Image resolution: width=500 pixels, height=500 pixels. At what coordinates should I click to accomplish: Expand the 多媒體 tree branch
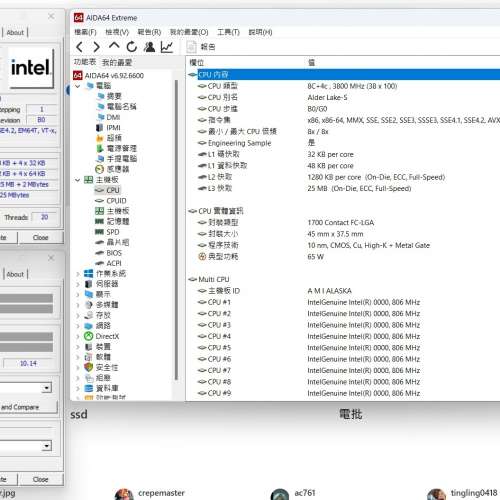[78, 305]
